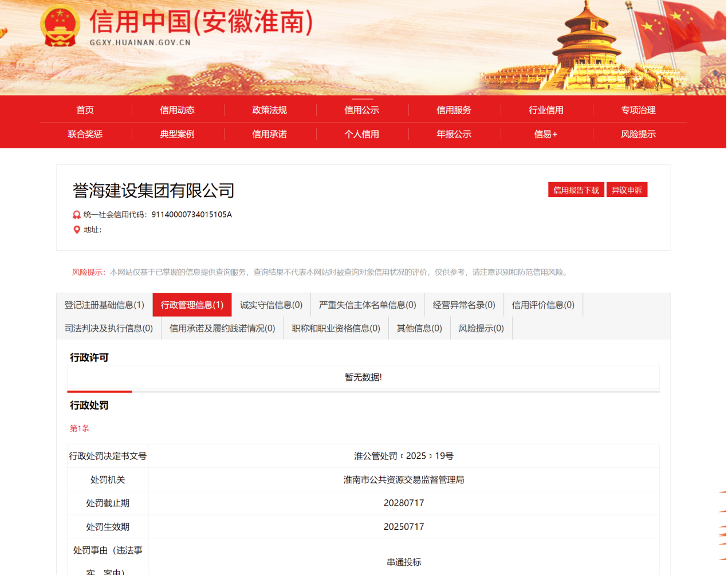
Task: Switch to 经营异常名录(0) tab
Action: pyautogui.click(x=464, y=305)
